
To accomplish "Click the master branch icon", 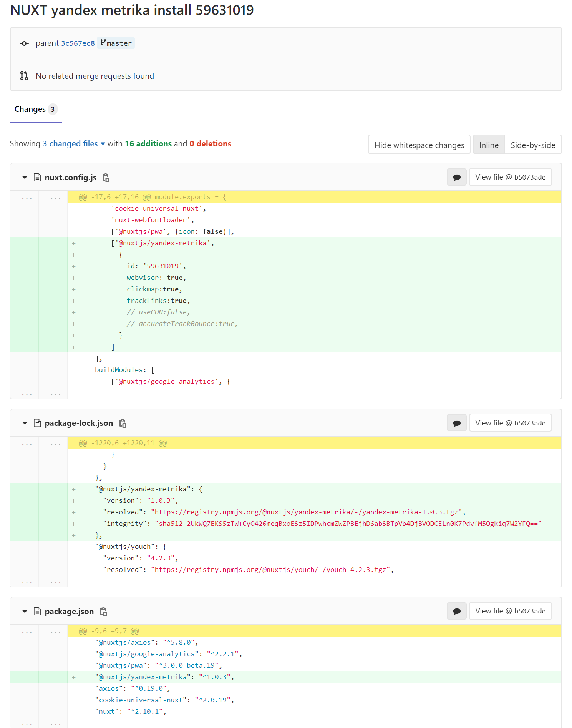I will click(103, 43).
